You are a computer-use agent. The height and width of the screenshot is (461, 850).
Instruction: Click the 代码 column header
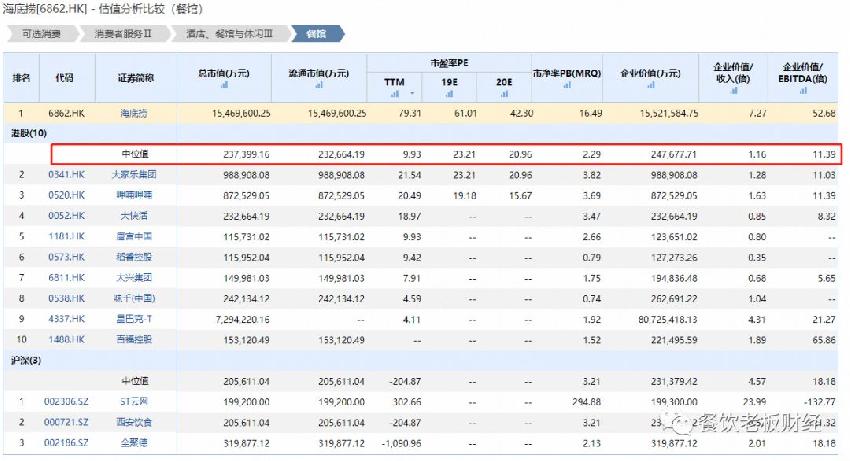click(x=65, y=78)
